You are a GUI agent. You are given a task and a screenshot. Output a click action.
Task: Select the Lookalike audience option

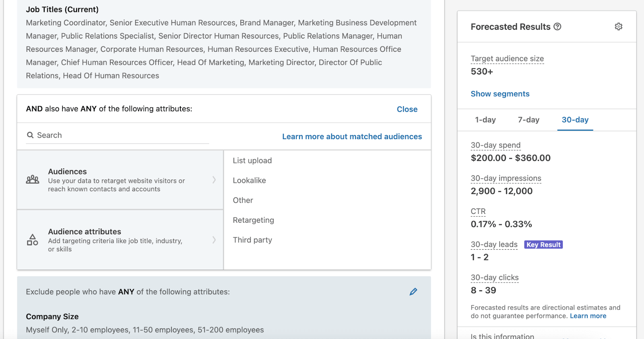coord(249,180)
